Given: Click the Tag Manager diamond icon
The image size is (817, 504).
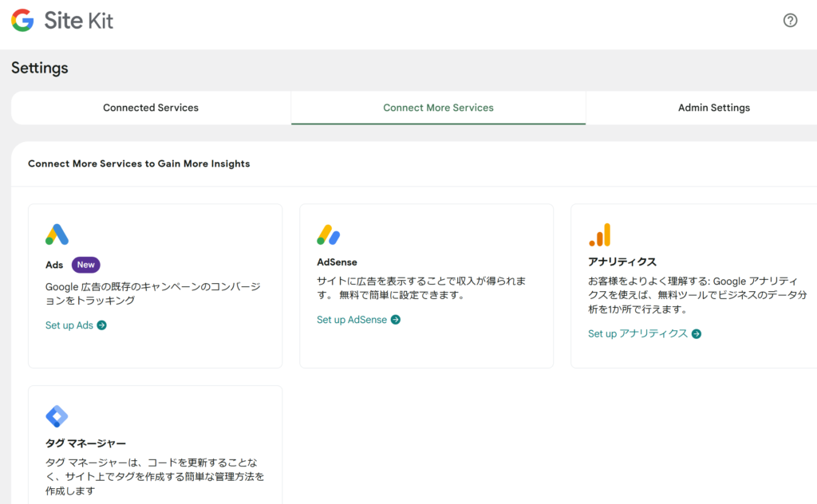Looking at the screenshot, I should (57, 416).
